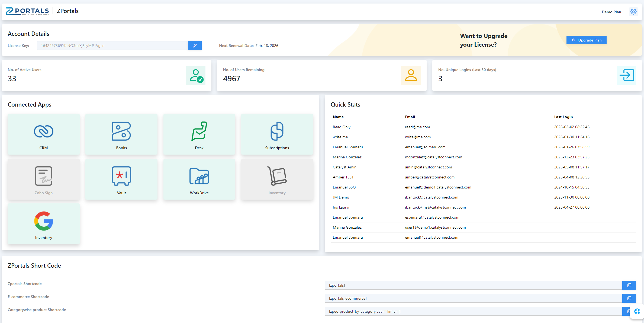Open the Vault connected app
The height and width of the screenshot is (323, 644).
pos(121,179)
